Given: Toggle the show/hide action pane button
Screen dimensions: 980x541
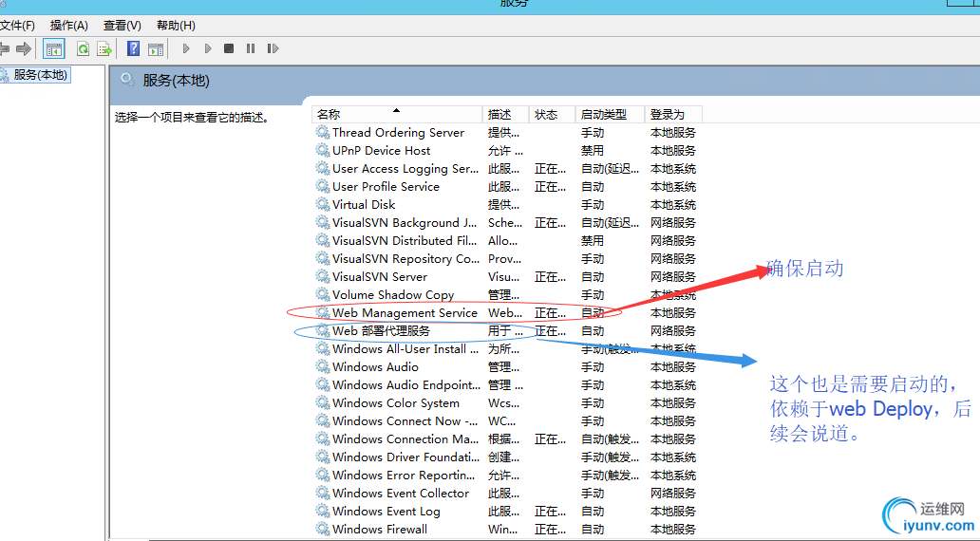Looking at the screenshot, I should (156, 48).
